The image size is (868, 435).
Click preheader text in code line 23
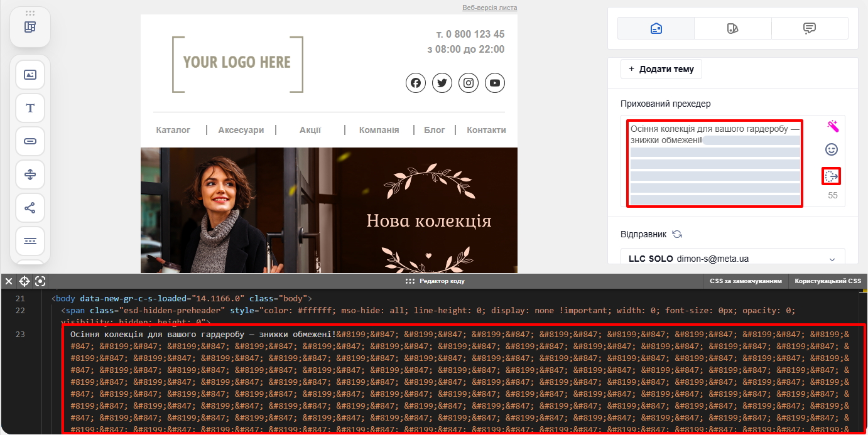pos(203,334)
